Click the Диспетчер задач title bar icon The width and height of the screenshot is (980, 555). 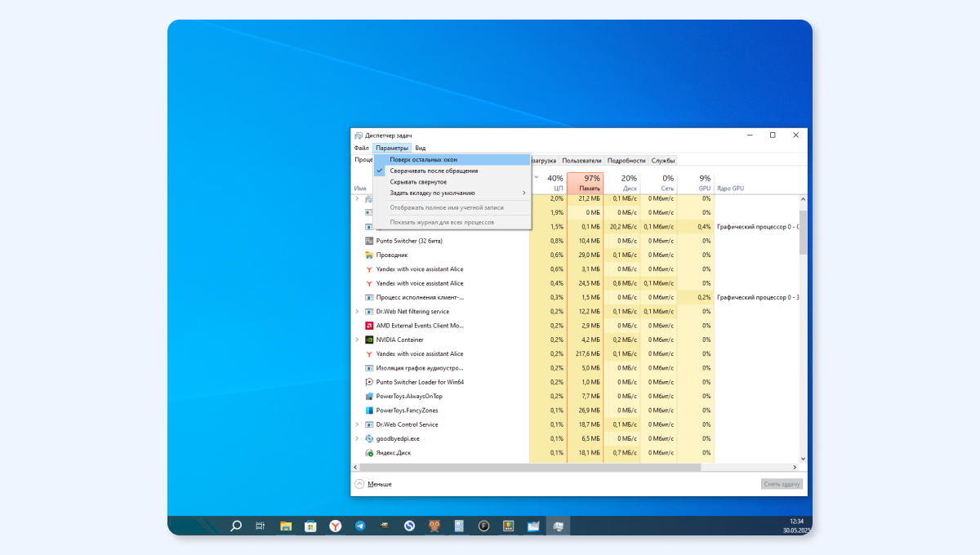359,135
